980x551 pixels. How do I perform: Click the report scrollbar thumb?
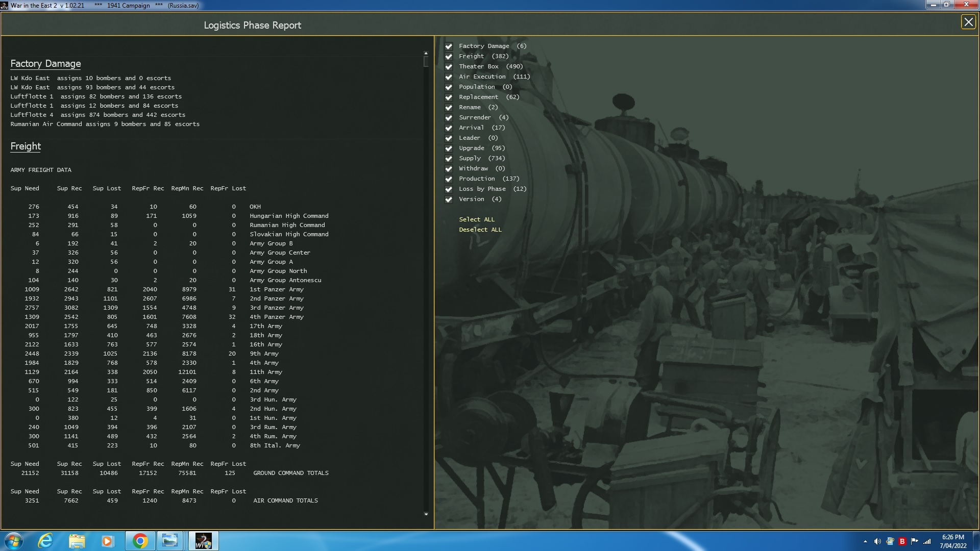tap(425, 61)
